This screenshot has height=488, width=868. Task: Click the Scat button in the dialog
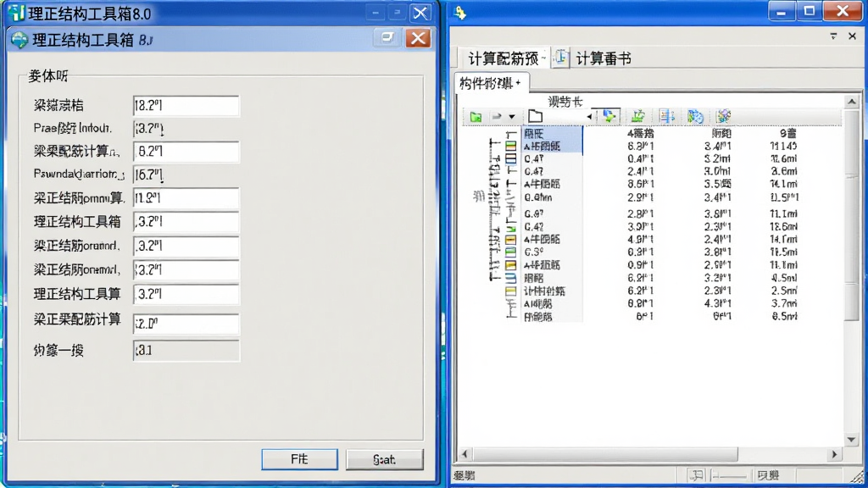pyautogui.click(x=384, y=459)
